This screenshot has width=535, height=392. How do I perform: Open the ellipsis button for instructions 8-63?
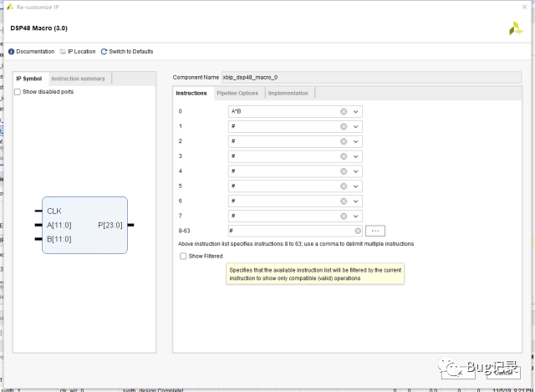(375, 231)
